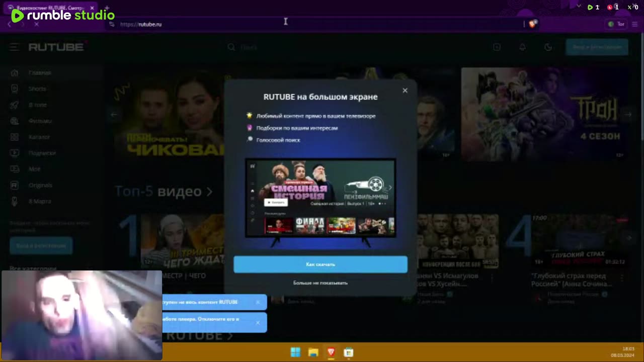
Task: Close the RUTUBE big screen popup
Action: (x=405, y=90)
